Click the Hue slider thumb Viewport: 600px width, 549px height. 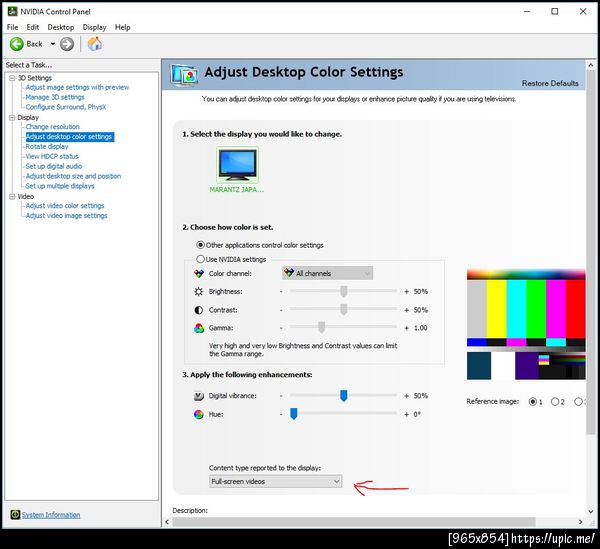[x=293, y=414]
